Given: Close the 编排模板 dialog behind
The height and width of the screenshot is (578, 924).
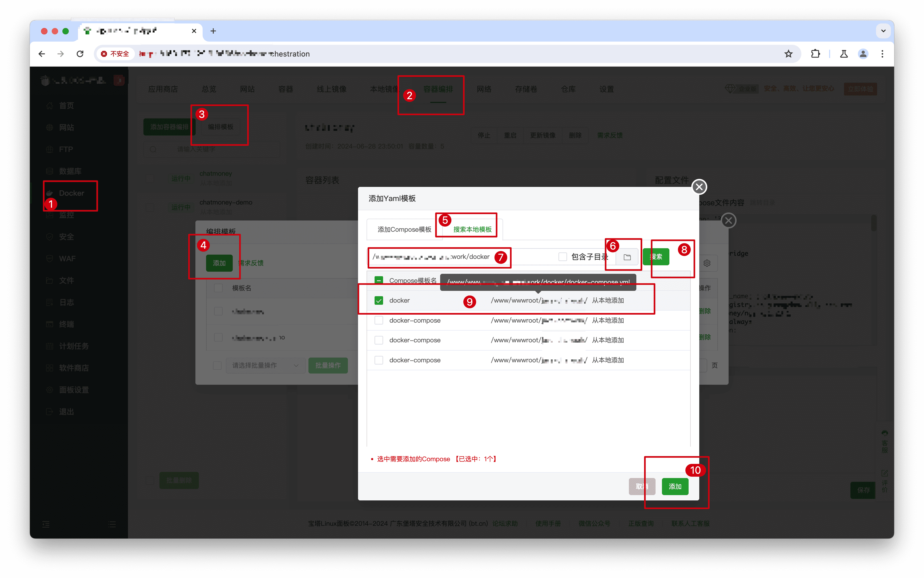Looking at the screenshot, I should (729, 220).
